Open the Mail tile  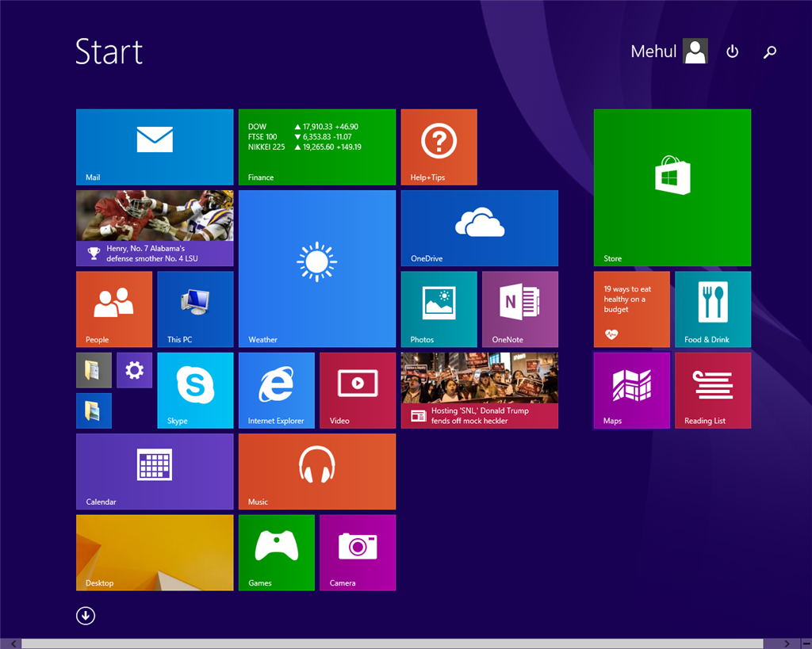pyautogui.click(x=155, y=147)
